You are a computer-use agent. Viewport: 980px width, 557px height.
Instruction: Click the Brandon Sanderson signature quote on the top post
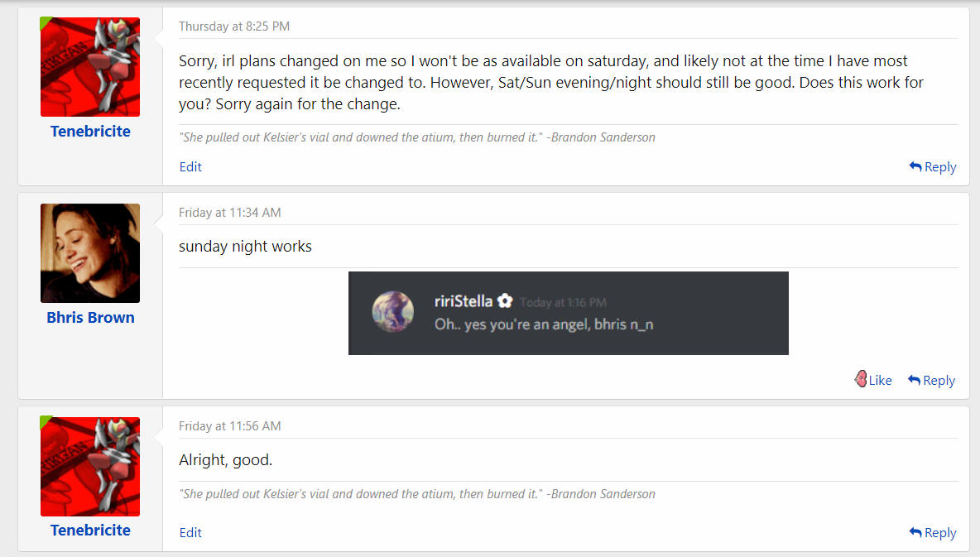pyautogui.click(x=417, y=137)
